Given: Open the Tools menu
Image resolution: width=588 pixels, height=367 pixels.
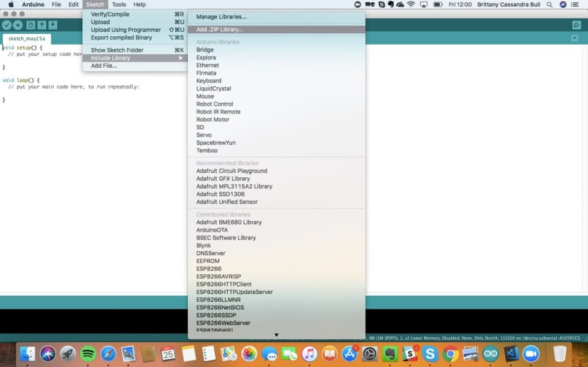Looking at the screenshot, I should (x=119, y=4).
